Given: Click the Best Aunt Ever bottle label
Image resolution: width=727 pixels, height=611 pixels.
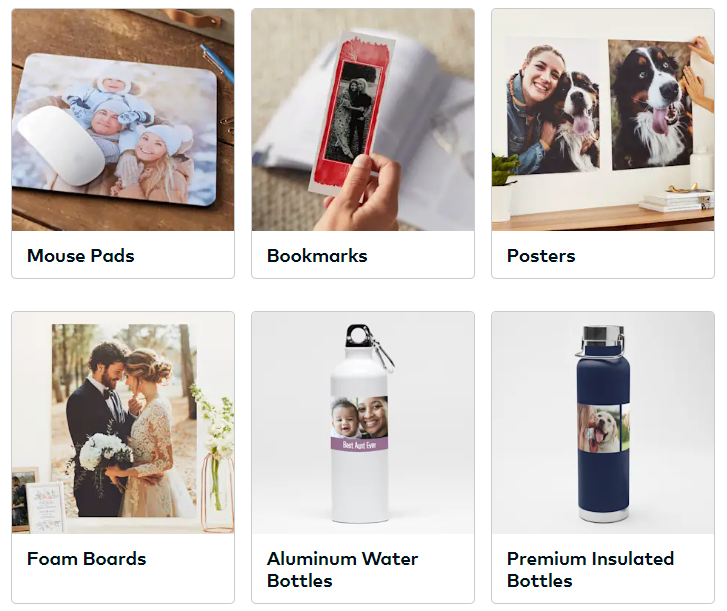Looking at the screenshot, I should coord(359,444).
